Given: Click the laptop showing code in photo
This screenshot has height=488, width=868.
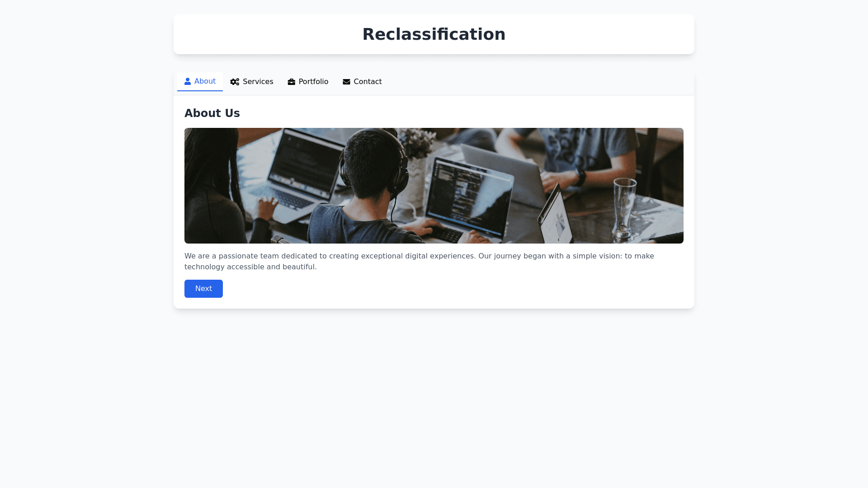Looking at the screenshot, I should [470, 194].
